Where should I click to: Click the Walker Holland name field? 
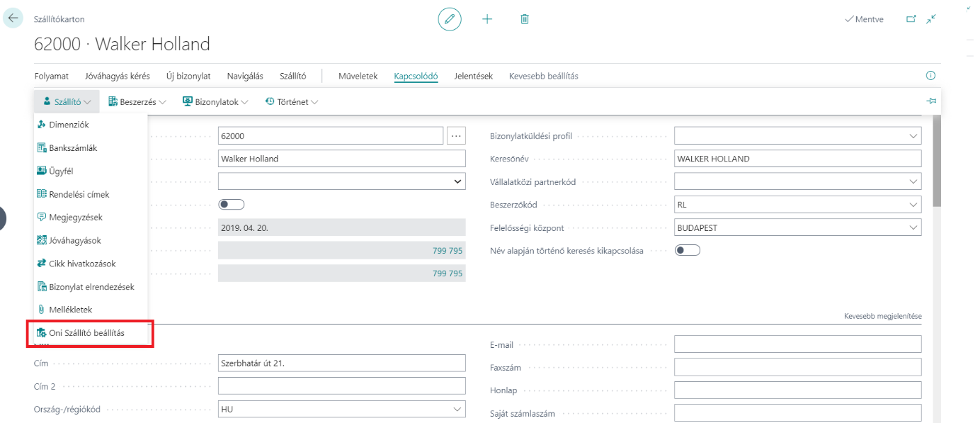click(x=341, y=159)
